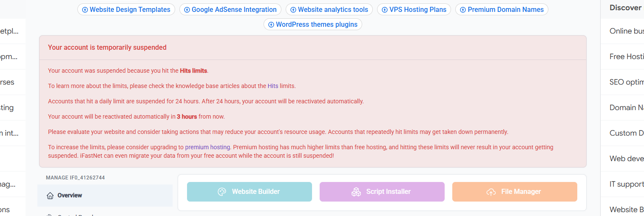Click the plus icon on Website Design Templates
This screenshot has height=216, width=644.
point(85,10)
